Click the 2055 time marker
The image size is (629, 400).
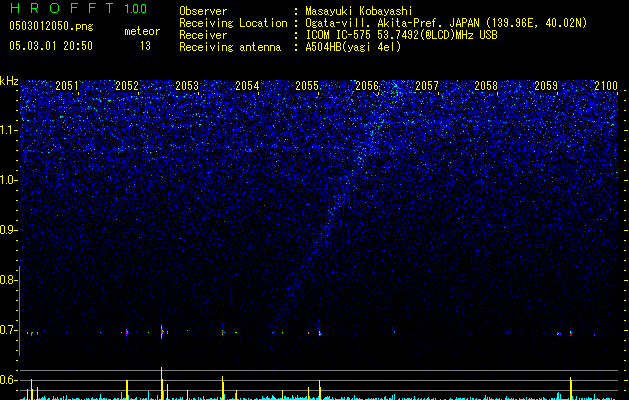[307, 86]
